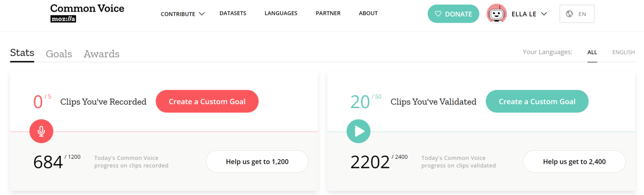This screenshot has height=195, width=644.
Task: Expand the Contribute dropdown chevron
Action: tap(202, 14)
